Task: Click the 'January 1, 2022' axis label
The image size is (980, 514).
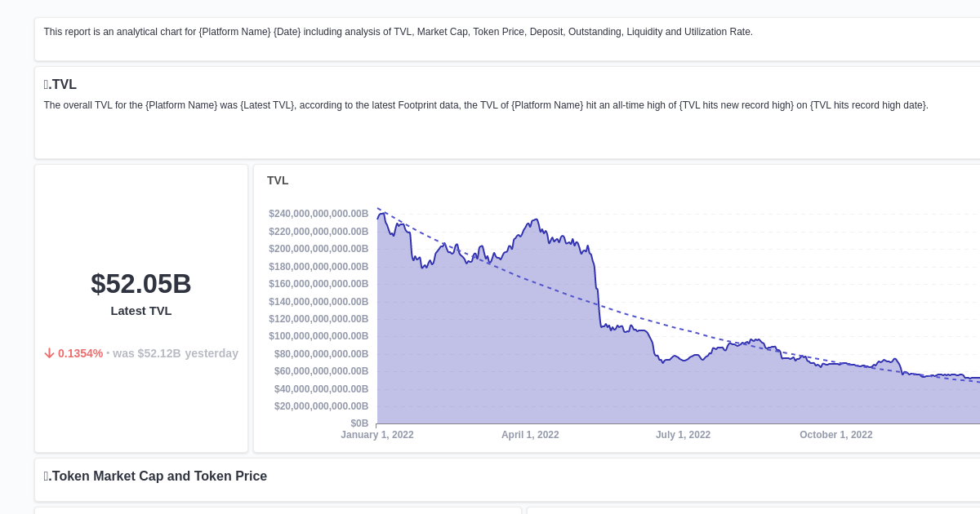Action: [x=377, y=435]
